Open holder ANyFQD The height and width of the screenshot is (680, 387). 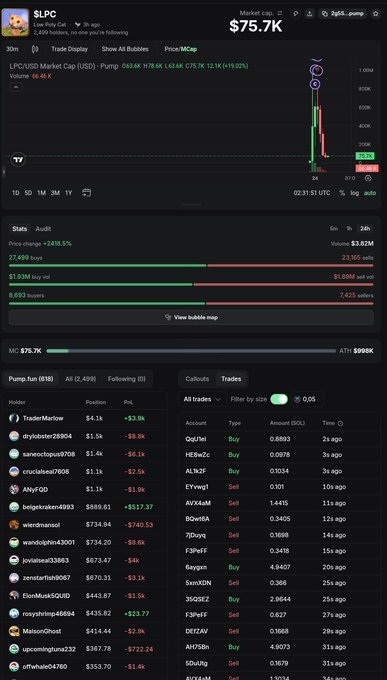[x=35, y=490]
